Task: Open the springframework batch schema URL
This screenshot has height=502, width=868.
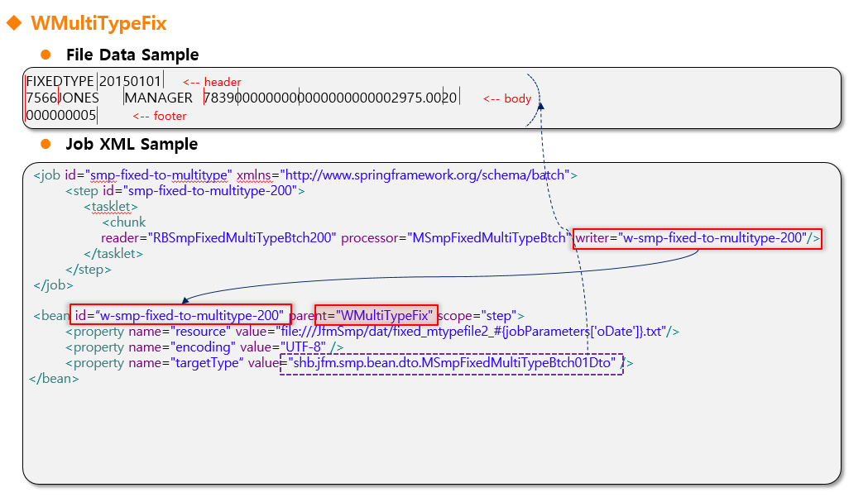Action: pyautogui.click(x=424, y=175)
